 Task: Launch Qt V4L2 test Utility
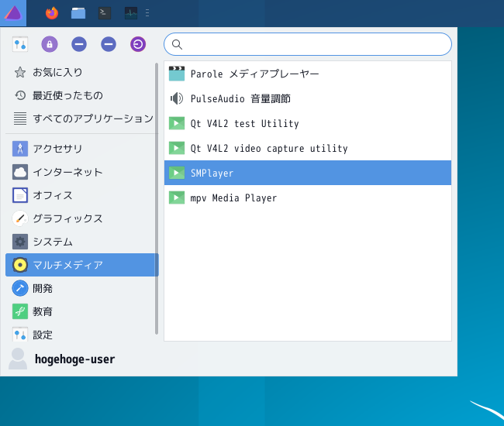[x=308, y=123]
